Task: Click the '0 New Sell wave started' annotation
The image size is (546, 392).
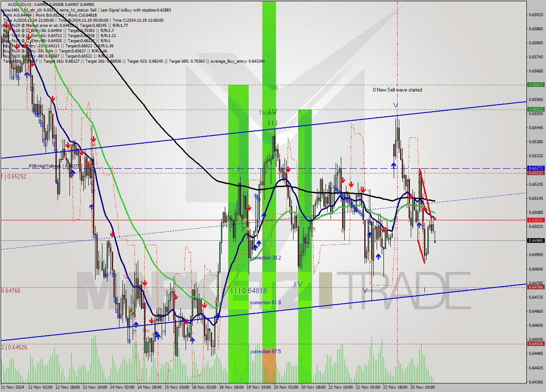Action: pyautogui.click(x=397, y=90)
